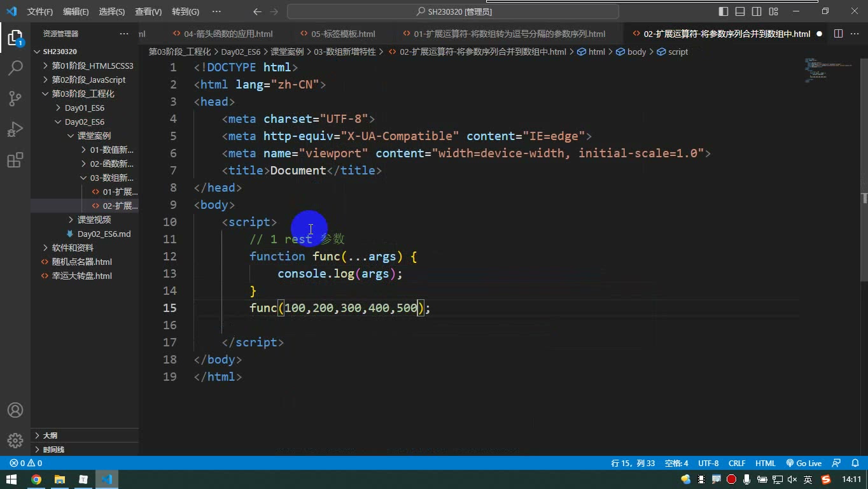Screen dimensions: 868x489
Task: Show errors and warnings in status bar
Action: [x=26, y=464]
